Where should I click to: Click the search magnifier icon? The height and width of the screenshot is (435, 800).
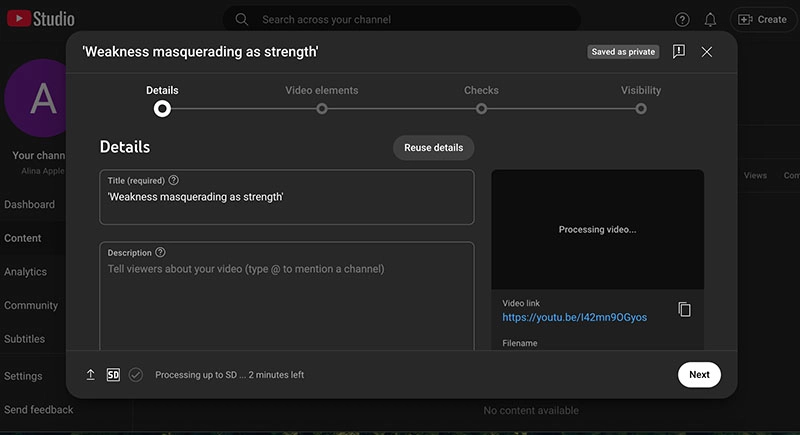click(241, 19)
